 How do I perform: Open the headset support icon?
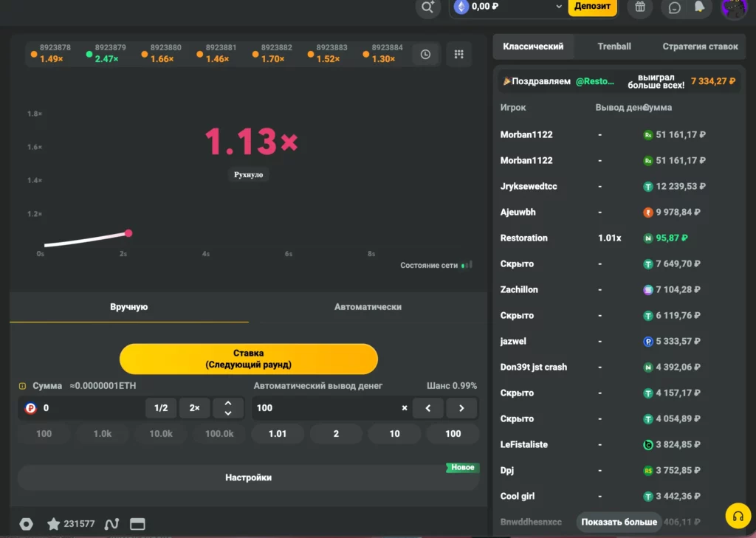738,517
